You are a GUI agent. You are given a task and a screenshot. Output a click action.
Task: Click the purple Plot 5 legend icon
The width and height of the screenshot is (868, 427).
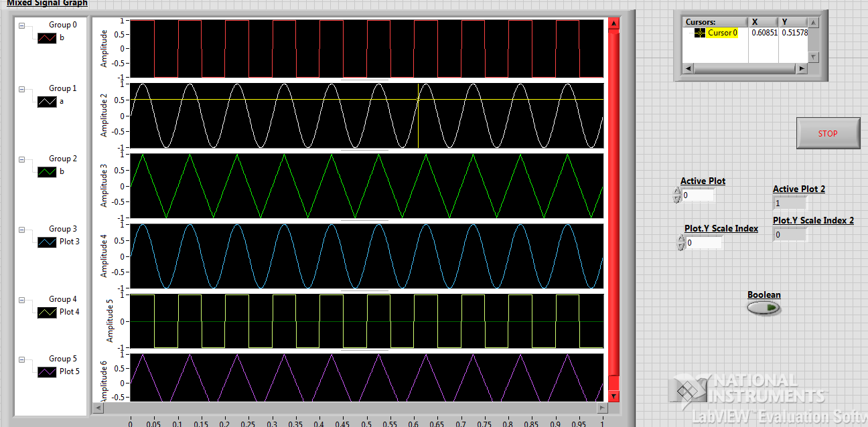click(x=47, y=372)
